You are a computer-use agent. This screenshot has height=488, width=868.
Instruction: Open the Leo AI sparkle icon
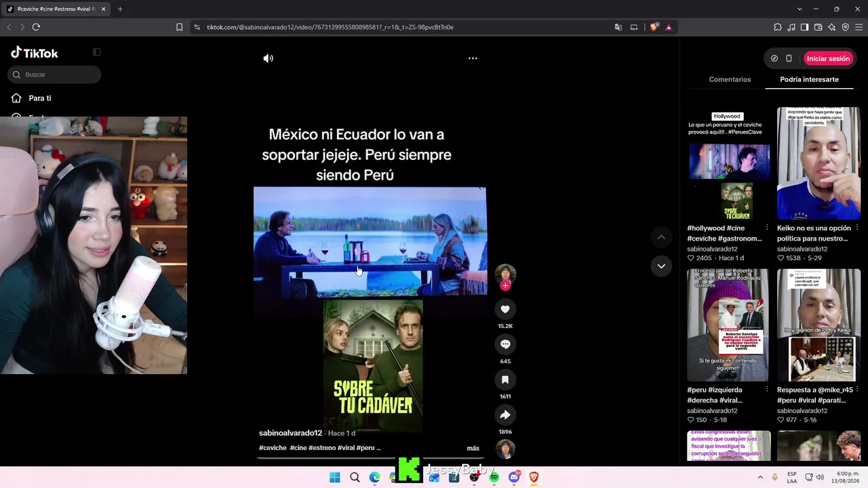831,27
